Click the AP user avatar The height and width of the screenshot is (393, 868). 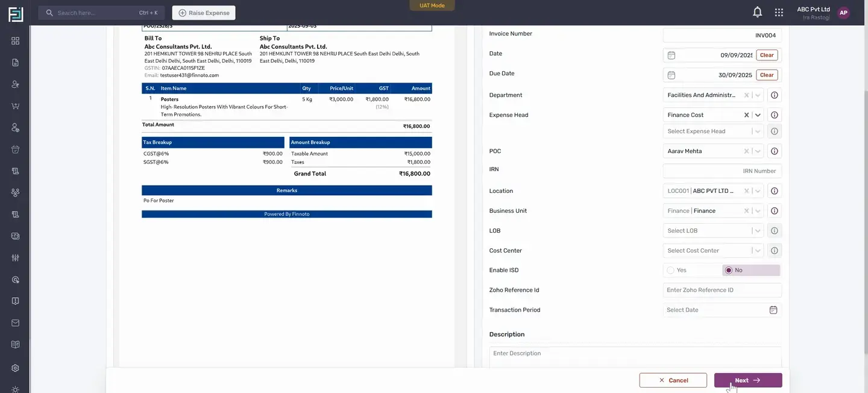click(x=844, y=13)
